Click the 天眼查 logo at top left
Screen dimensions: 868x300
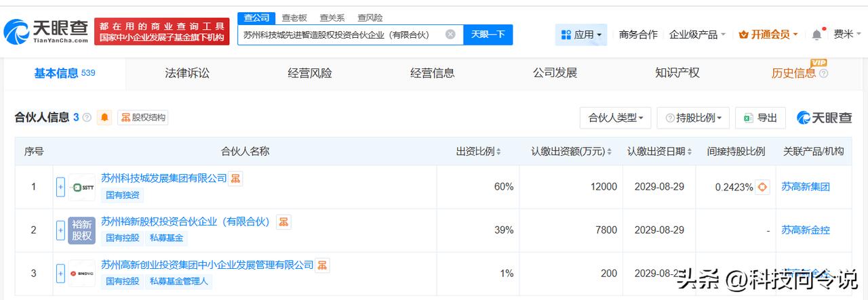46,30
